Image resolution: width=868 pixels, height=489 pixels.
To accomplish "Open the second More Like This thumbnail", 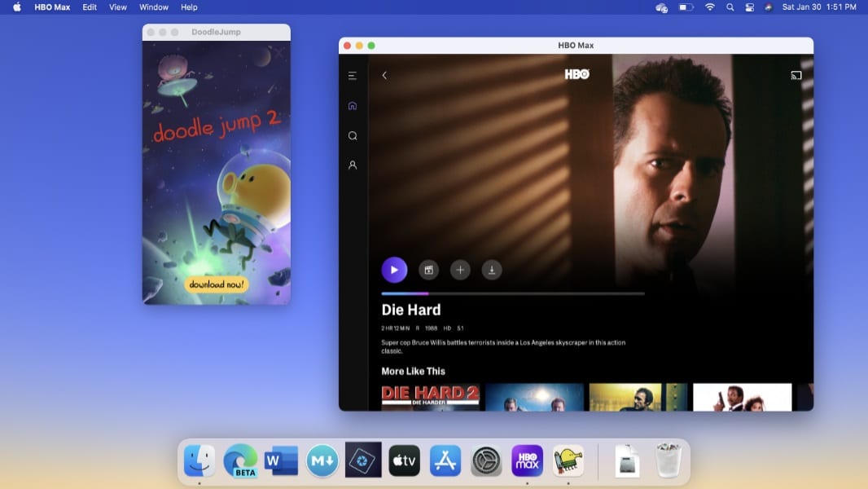I will (x=534, y=397).
